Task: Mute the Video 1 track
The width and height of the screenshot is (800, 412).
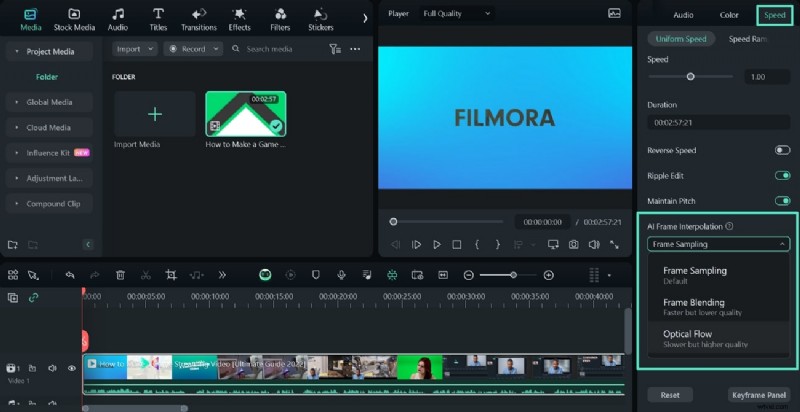Action: (52, 368)
